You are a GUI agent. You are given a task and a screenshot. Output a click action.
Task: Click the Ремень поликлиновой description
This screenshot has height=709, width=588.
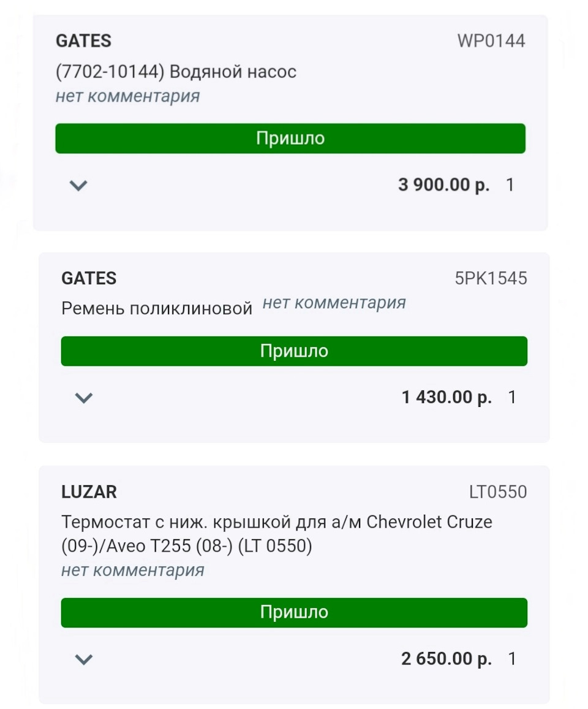157,308
